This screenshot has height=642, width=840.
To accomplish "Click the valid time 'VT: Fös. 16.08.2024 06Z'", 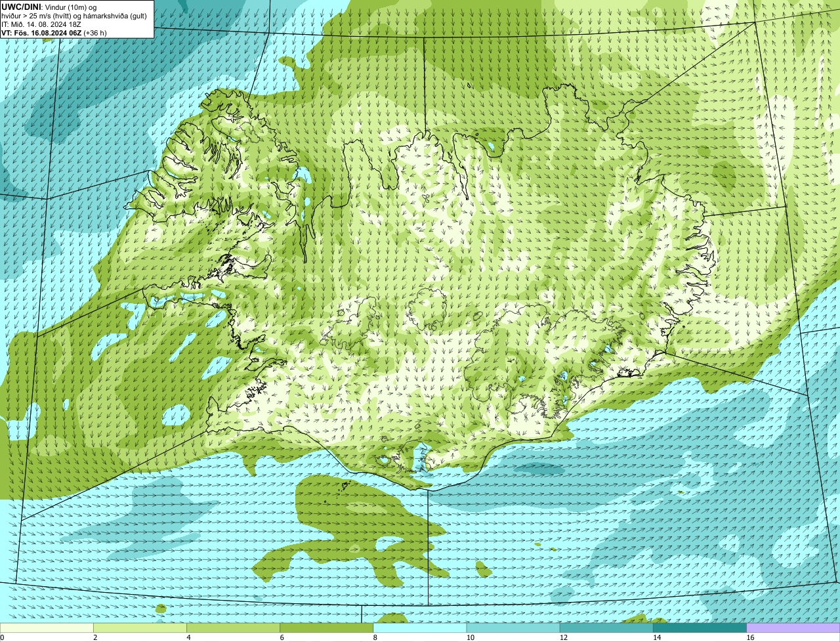I will coord(41,32).
